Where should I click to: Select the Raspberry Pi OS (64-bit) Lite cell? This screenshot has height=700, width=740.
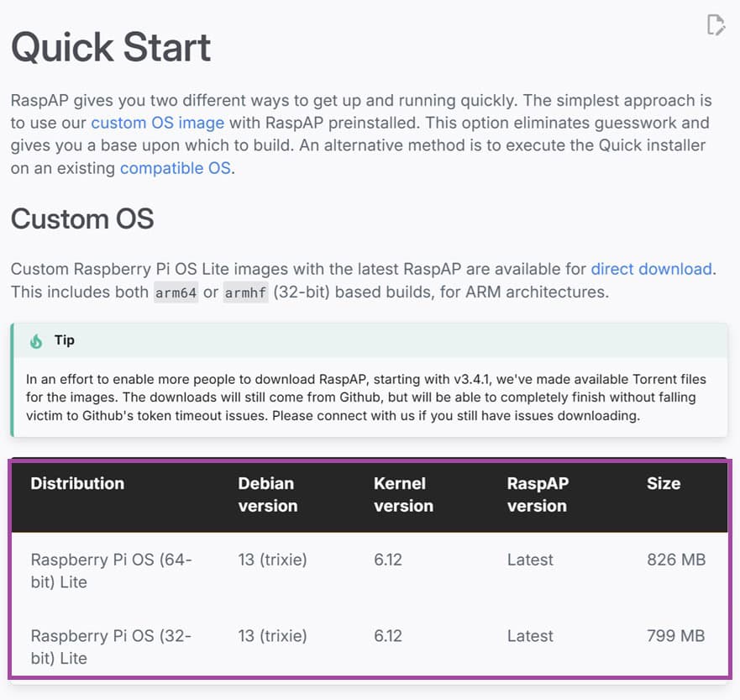coord(112,571)
